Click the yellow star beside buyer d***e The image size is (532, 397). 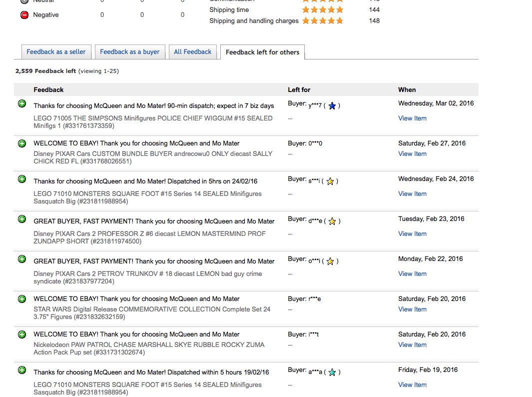tap(332, 221)
